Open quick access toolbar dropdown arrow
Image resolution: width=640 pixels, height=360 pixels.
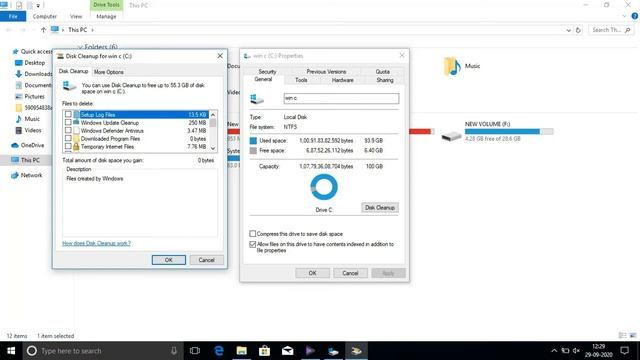(38, 5)
